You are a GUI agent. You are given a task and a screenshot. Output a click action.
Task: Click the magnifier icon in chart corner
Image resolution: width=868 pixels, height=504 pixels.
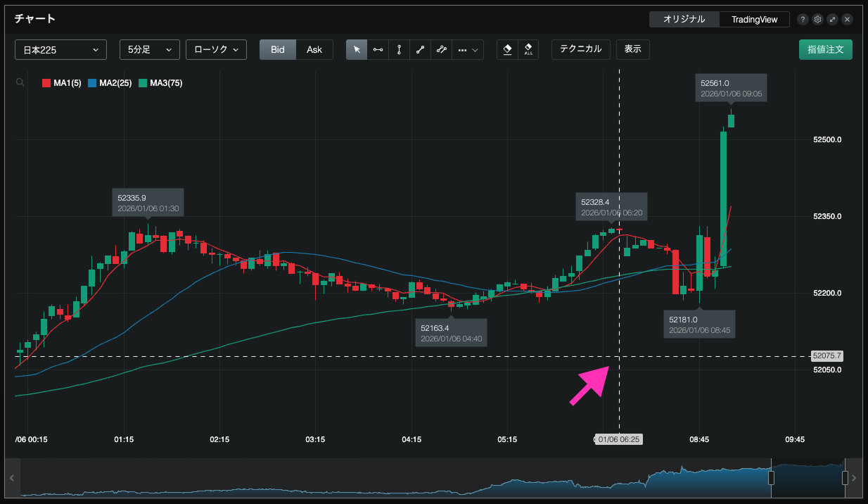20,82
